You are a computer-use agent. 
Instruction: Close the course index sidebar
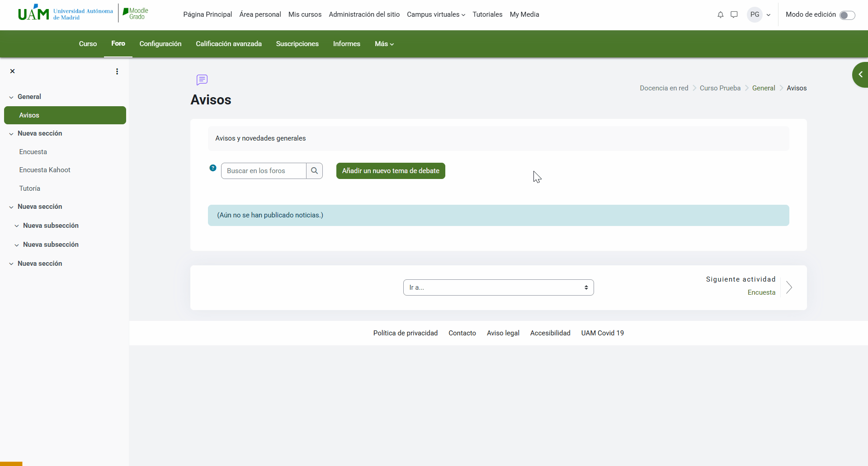[x=13, y=71]
